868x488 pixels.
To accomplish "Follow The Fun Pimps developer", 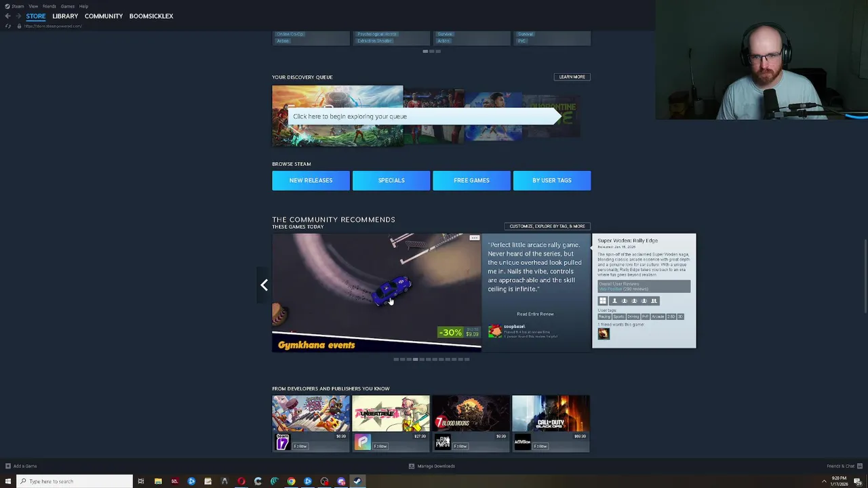I will [x=460, y=446].
